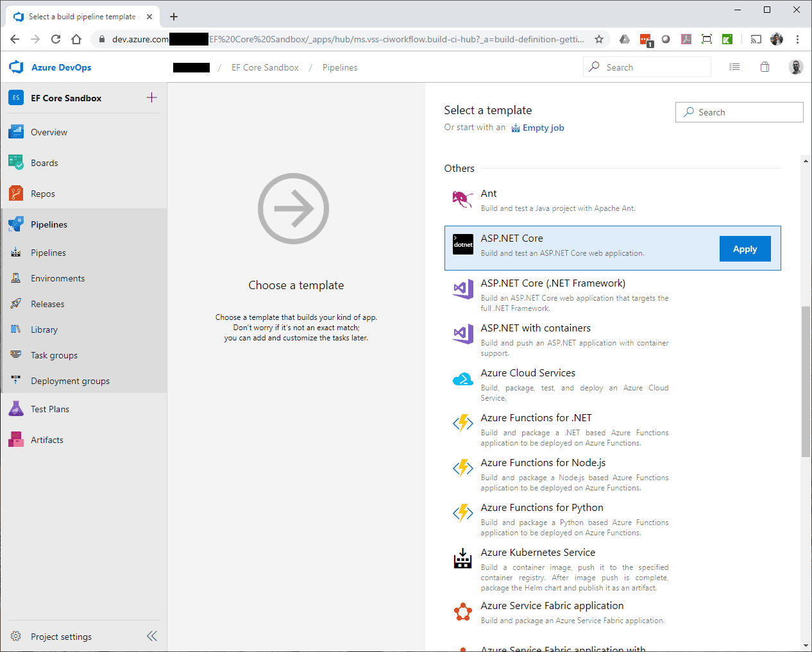Open the Library page

44,330
